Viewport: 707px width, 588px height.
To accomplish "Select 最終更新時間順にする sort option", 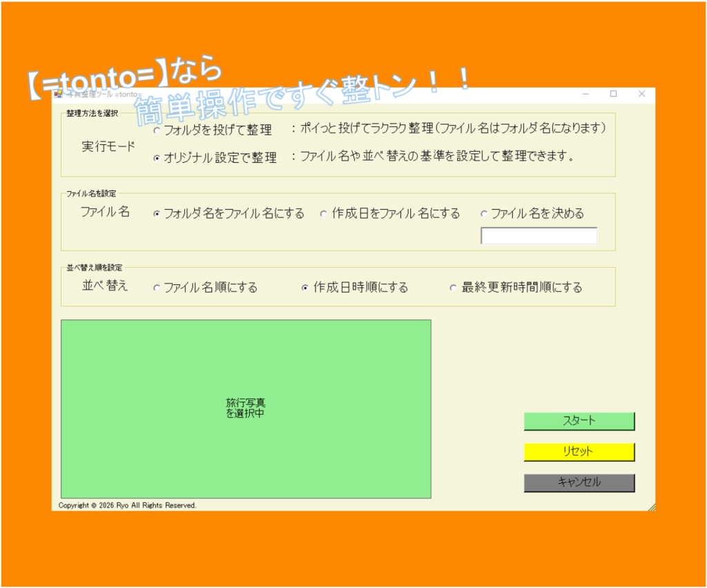I will 454,288.
